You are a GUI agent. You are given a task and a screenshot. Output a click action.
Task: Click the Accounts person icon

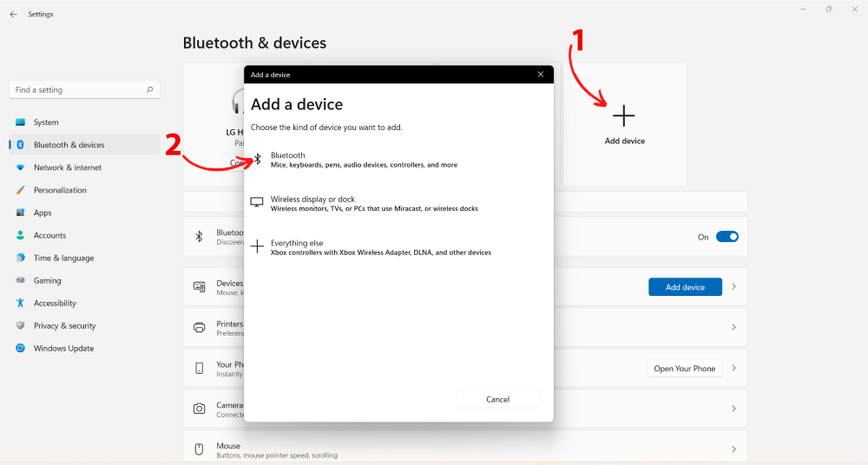[21, 235]
